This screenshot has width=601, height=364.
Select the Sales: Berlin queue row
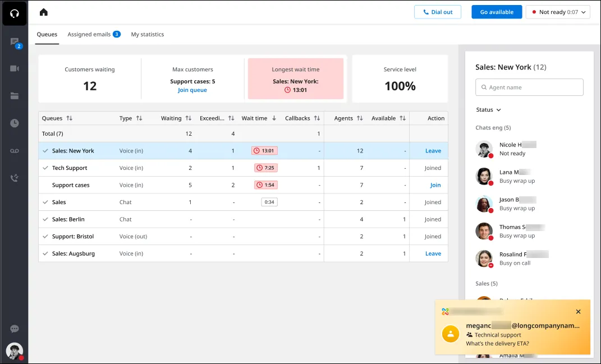coord(243,219)
